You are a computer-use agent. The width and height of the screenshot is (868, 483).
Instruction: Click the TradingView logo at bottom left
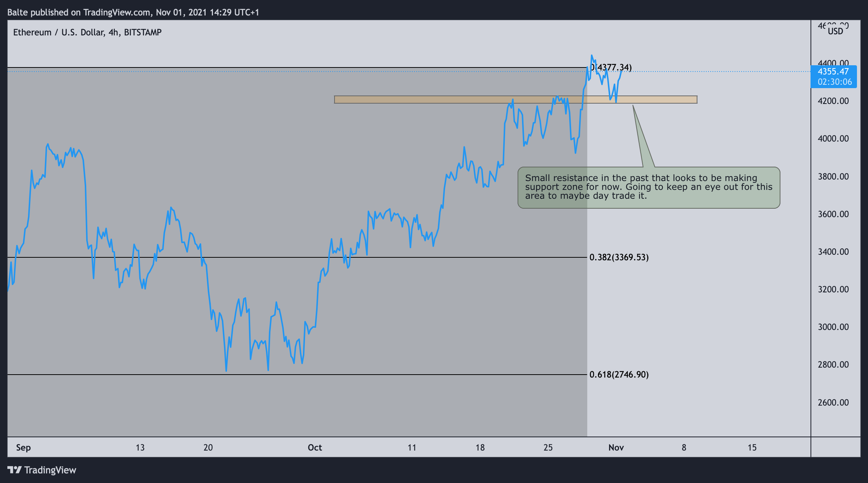[42, 470]
